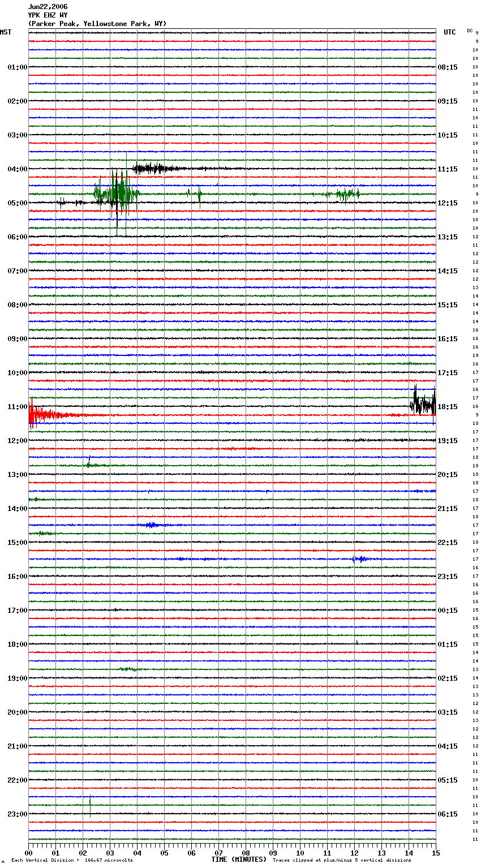Select the 18:00 MST time label
Image resolution: width=481 pixels, height=868 pixels.
point(18,644)
